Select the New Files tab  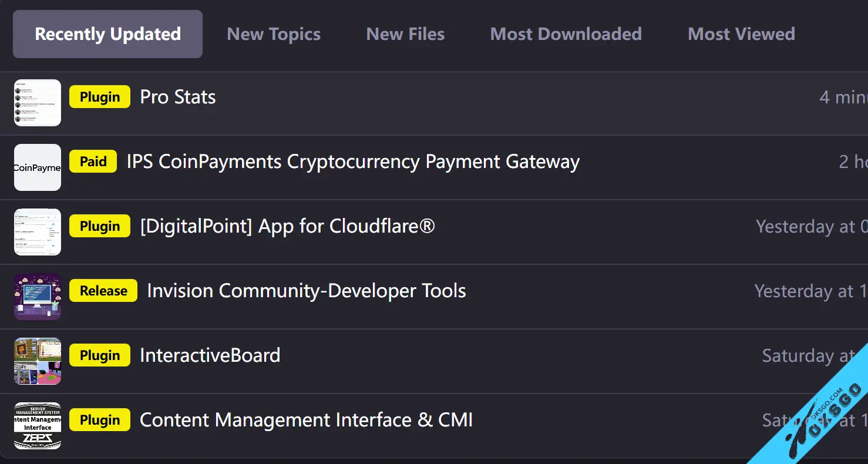[405, 34]
